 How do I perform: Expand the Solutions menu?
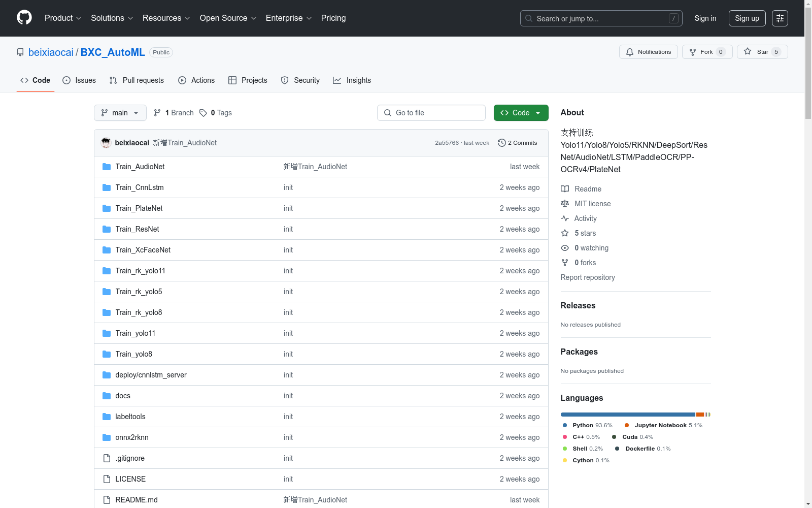(112, 18)
